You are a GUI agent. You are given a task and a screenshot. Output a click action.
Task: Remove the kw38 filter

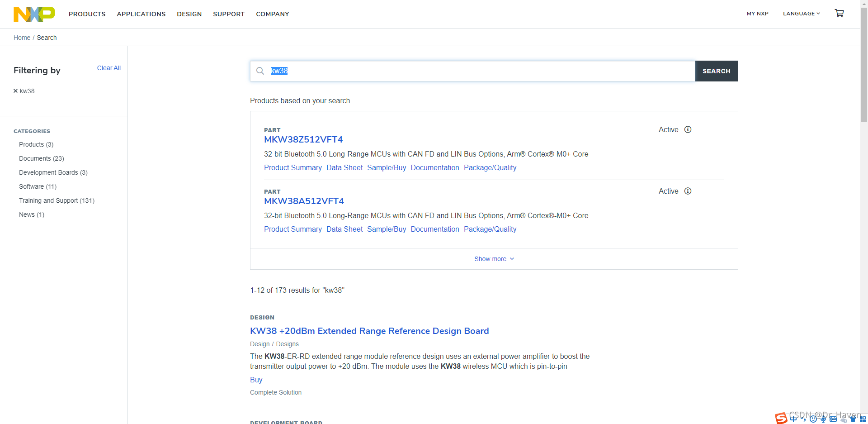tap(15, 91)
